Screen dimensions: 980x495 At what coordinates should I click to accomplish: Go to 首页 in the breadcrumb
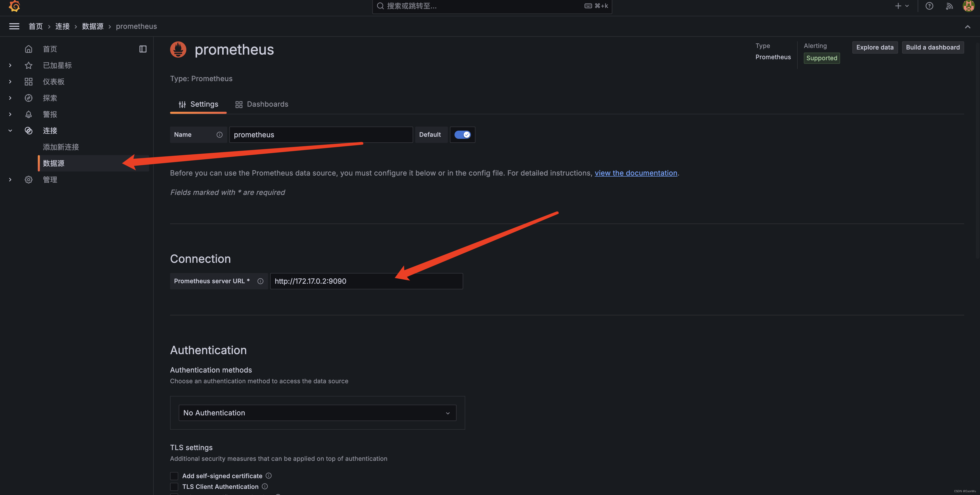tap(36, 26)
